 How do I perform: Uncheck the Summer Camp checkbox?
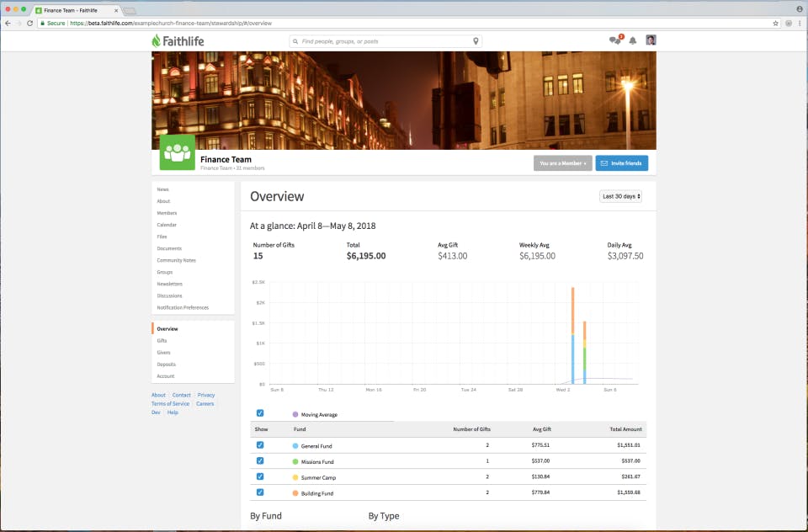[260, 476]
